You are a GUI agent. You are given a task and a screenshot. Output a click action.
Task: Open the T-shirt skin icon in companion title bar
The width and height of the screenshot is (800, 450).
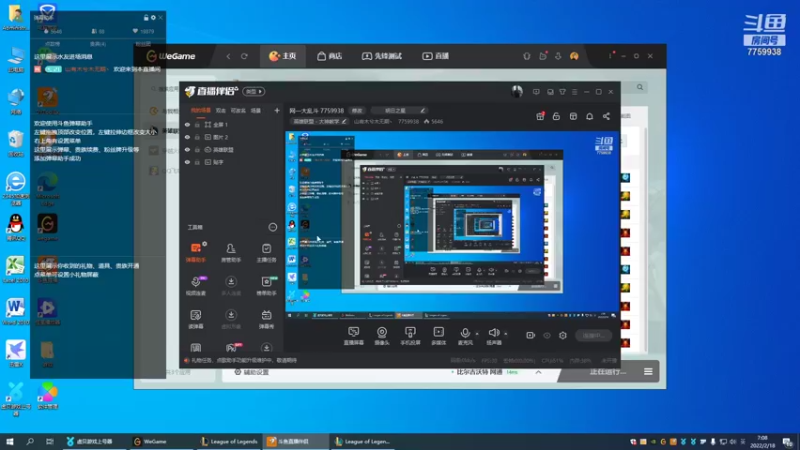[562, 92]
